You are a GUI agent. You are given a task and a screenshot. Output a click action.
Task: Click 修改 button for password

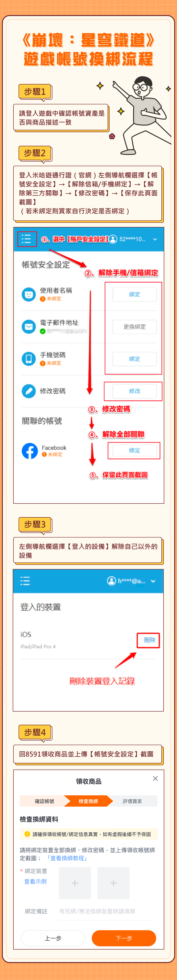tap(134, 391)
